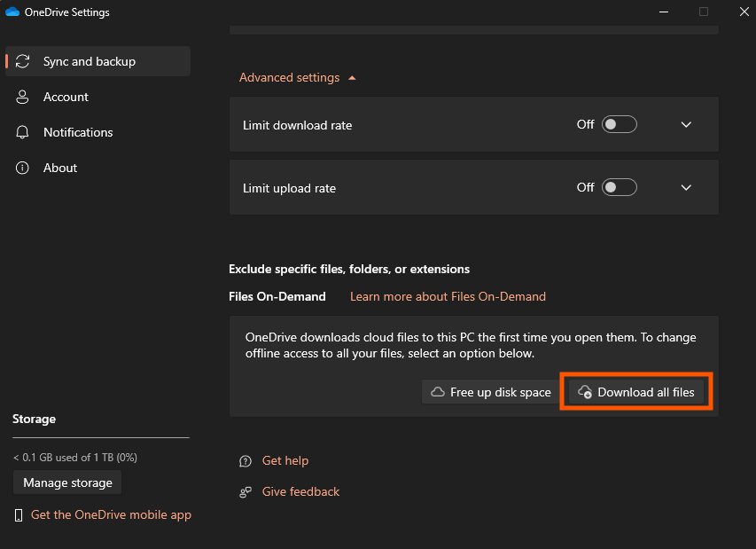This screenshot has width=756, height=549.
Task: Click Download all files button
Action: click(636, 392)
